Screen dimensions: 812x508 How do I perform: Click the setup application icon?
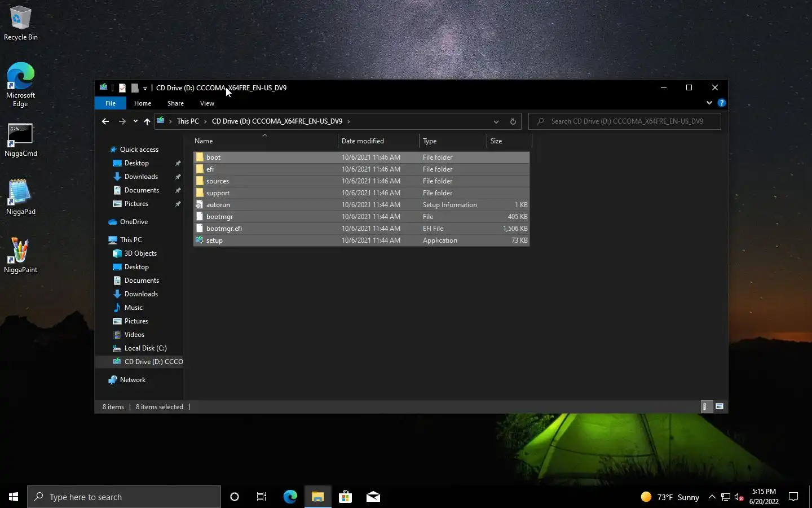tap(200, 240)
